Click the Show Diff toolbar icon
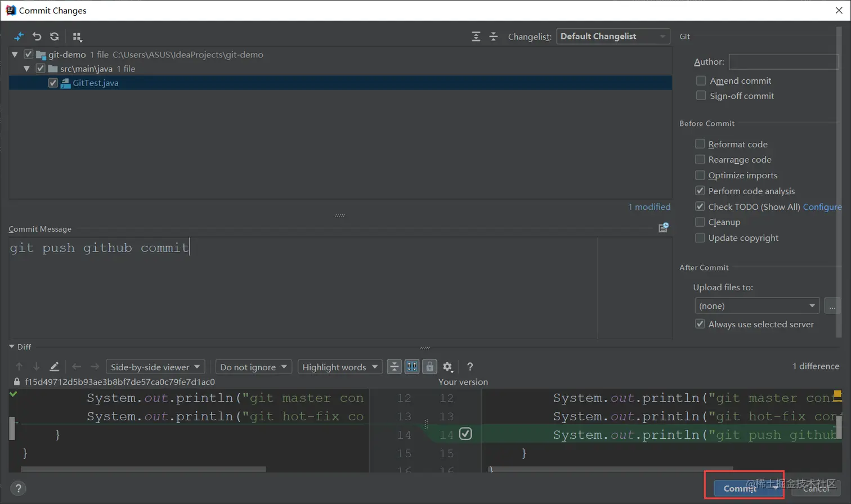851x504 pixels. click(19, 37)
